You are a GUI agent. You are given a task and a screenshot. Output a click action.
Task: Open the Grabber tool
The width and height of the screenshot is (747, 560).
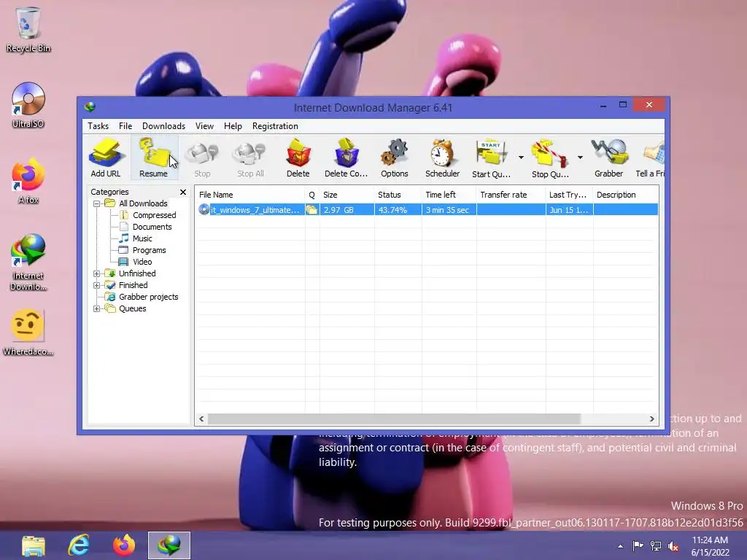pos(609,158)
